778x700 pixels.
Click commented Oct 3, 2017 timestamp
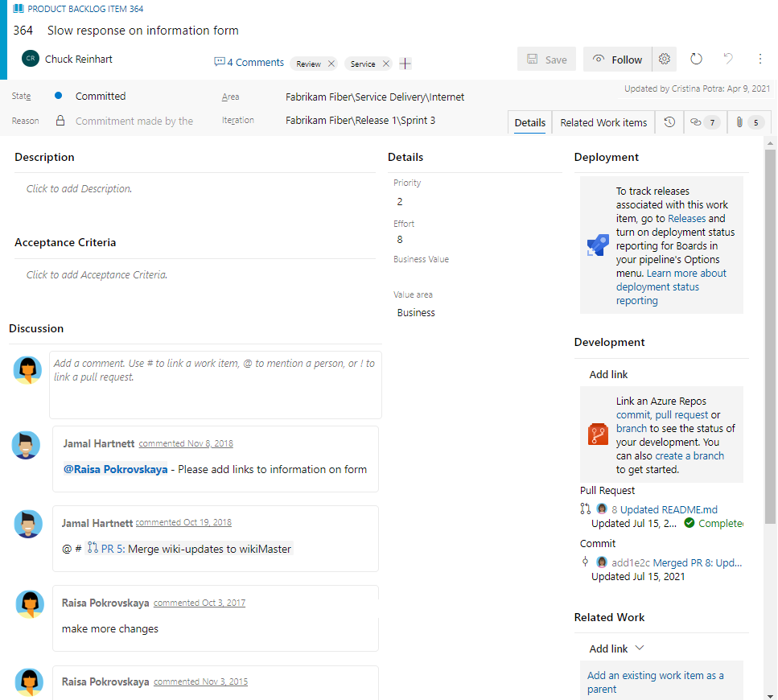tap(200, 603)
